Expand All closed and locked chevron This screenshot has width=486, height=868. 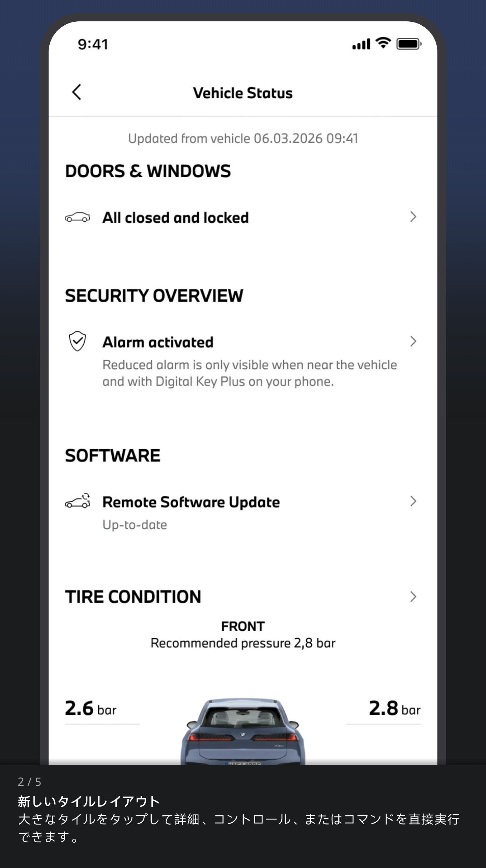click(x=413, y=217)
